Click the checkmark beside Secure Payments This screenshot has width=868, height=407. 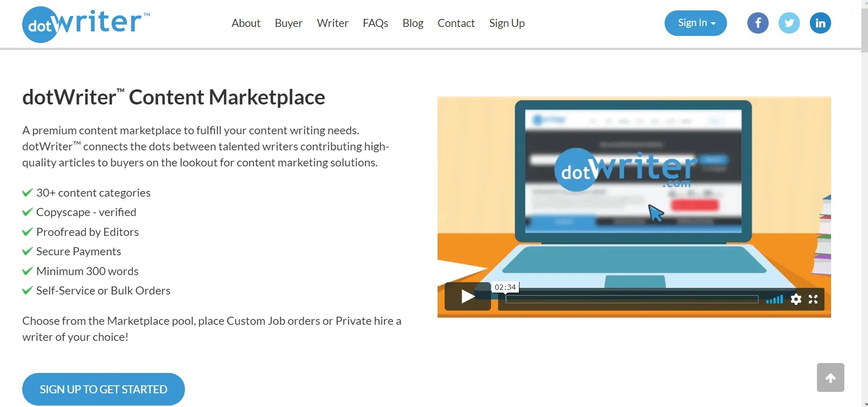[27, 251]
